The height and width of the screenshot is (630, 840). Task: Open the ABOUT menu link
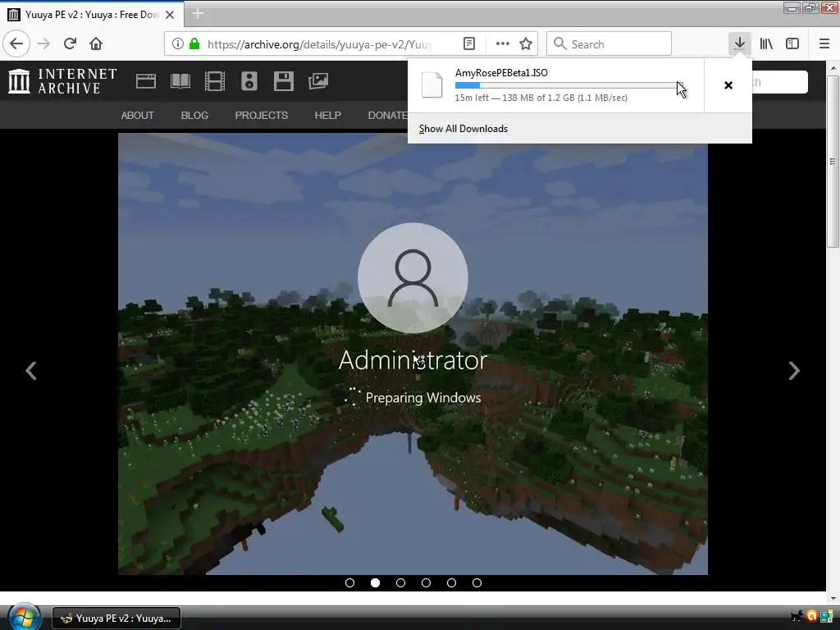[138, 115]
